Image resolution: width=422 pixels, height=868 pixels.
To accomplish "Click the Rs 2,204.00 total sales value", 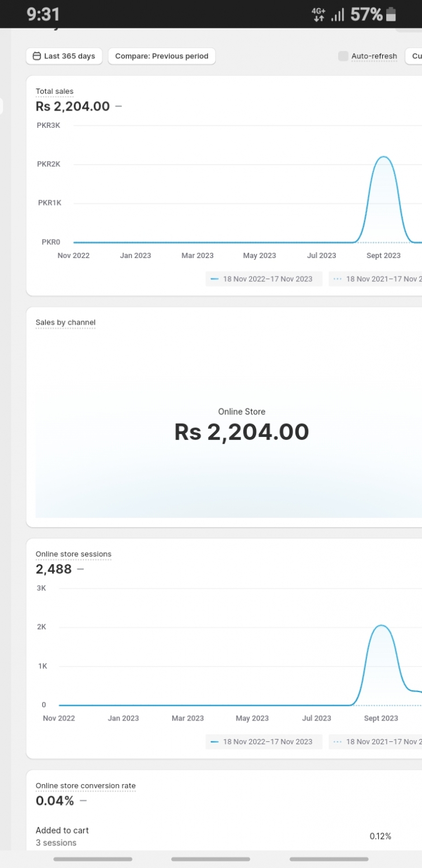I will [73, 106].
